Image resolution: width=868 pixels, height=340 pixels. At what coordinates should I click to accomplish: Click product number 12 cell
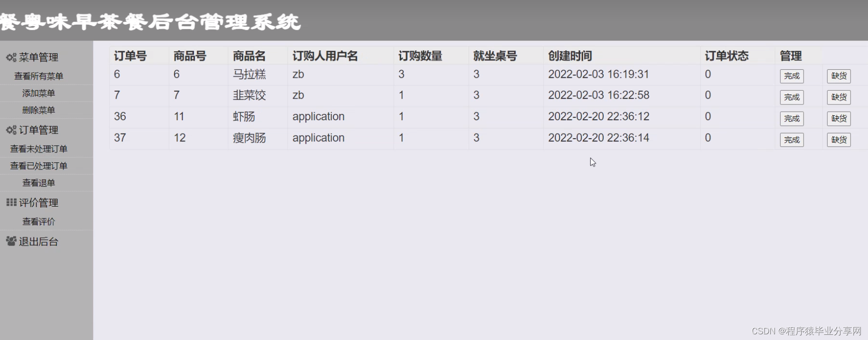tap(179, 138)
